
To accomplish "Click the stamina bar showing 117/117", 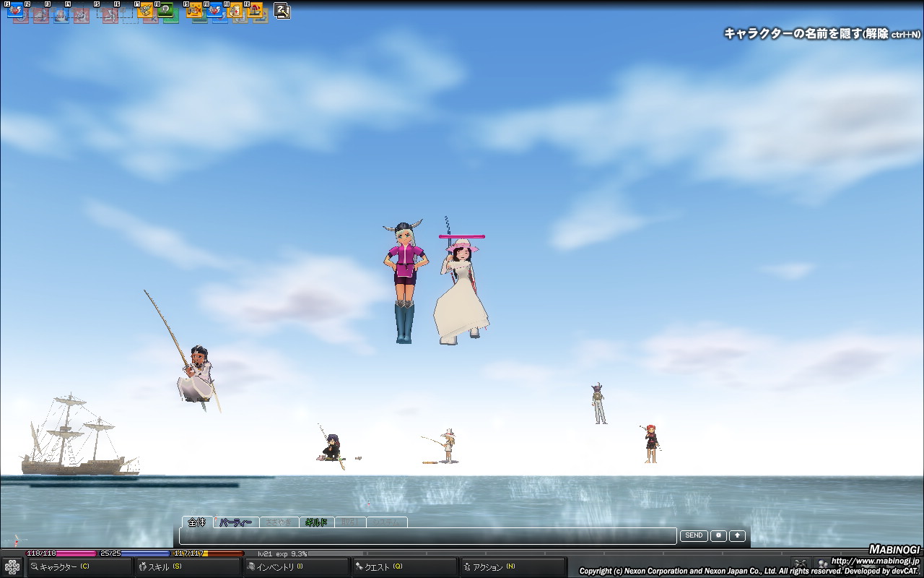I will point(208,553).
